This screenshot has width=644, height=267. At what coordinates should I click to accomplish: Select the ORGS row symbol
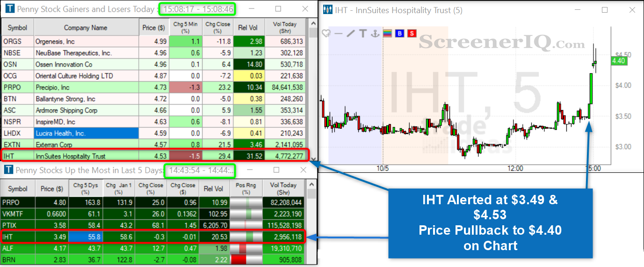[x=13, y=41]
